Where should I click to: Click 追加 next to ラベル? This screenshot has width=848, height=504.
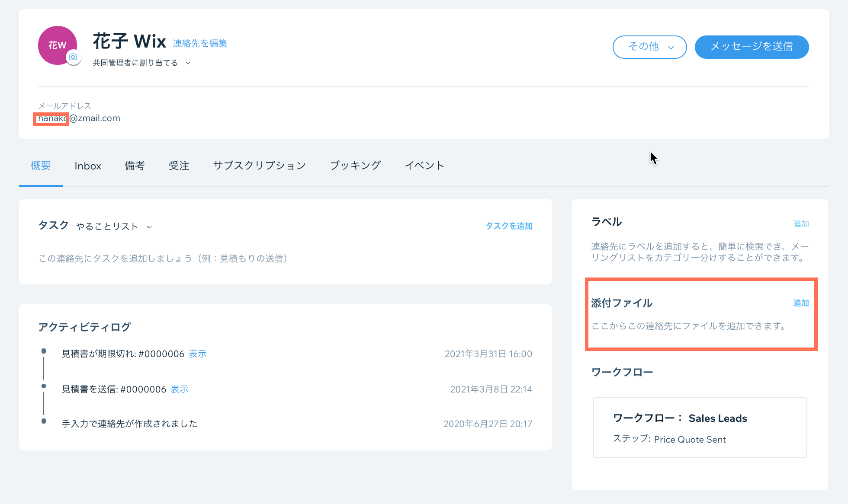[801, 223]
